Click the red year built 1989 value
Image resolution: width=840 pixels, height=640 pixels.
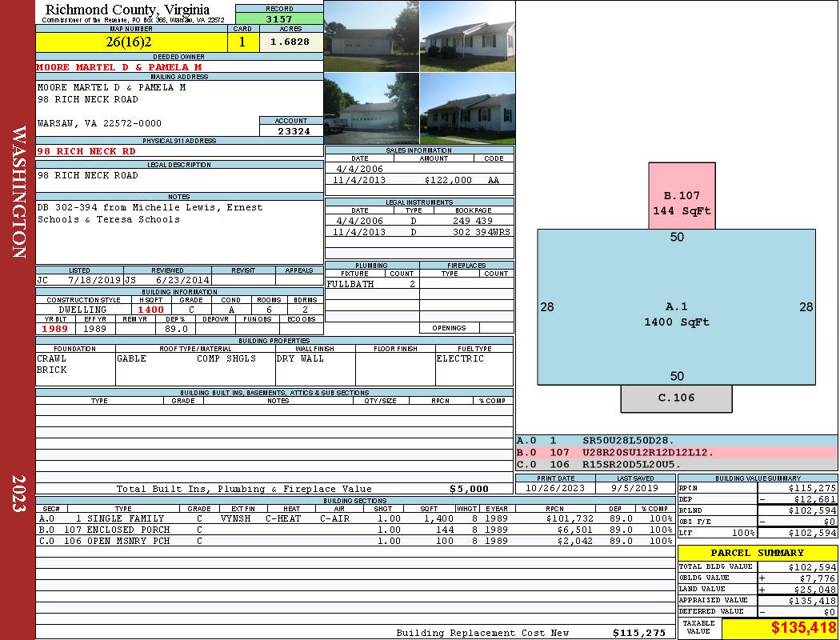point(54,329)
